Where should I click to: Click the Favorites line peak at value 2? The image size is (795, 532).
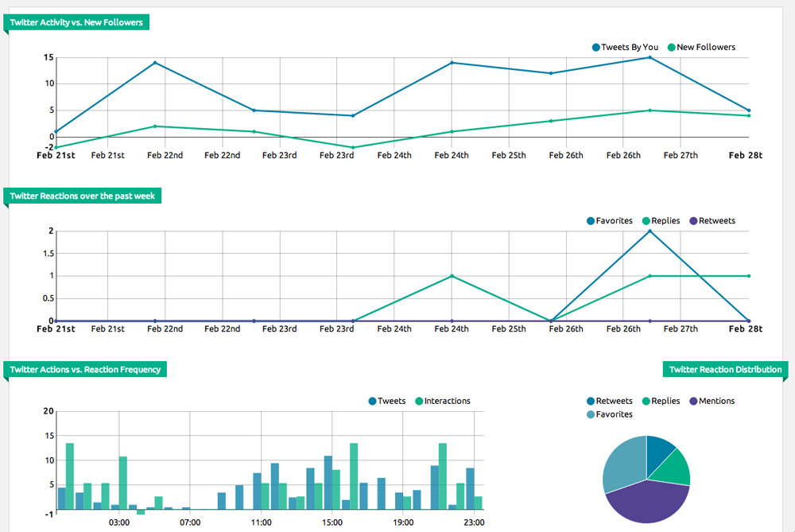(x=650, y=231)
